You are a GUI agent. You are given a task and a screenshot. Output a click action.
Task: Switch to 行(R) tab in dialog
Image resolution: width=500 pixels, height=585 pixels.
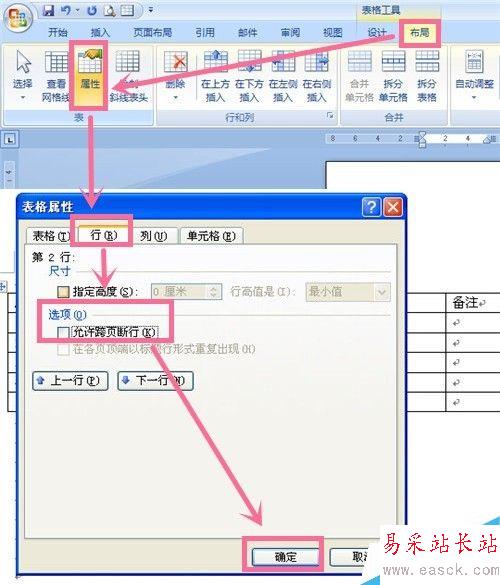[104, 235]
